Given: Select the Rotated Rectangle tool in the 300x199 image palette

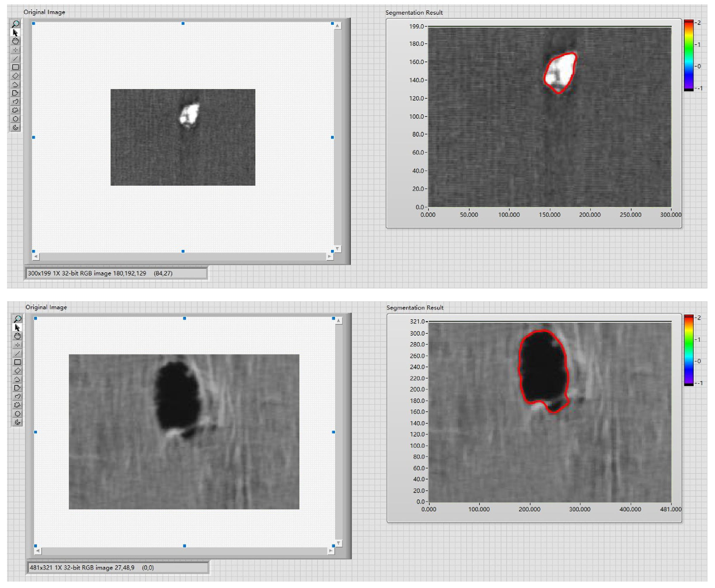Looking at the screenshot, I should click(x=15, y=76).
